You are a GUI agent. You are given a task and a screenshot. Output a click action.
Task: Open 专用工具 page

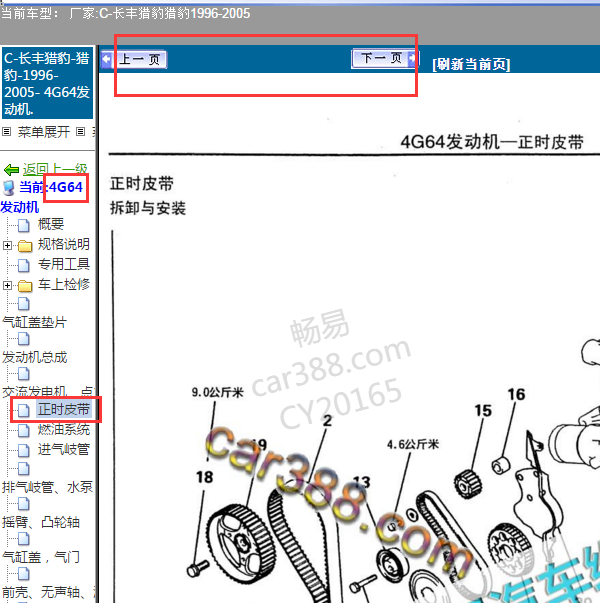63,264
